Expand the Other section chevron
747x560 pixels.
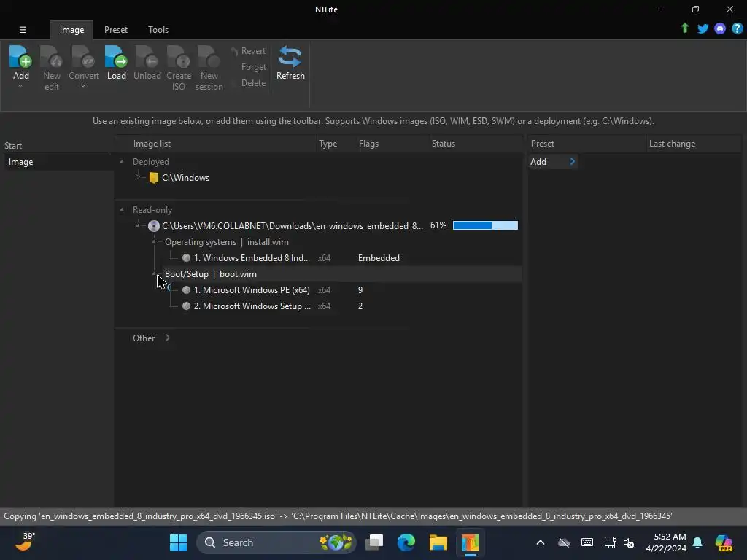click(x=167, y=338)
